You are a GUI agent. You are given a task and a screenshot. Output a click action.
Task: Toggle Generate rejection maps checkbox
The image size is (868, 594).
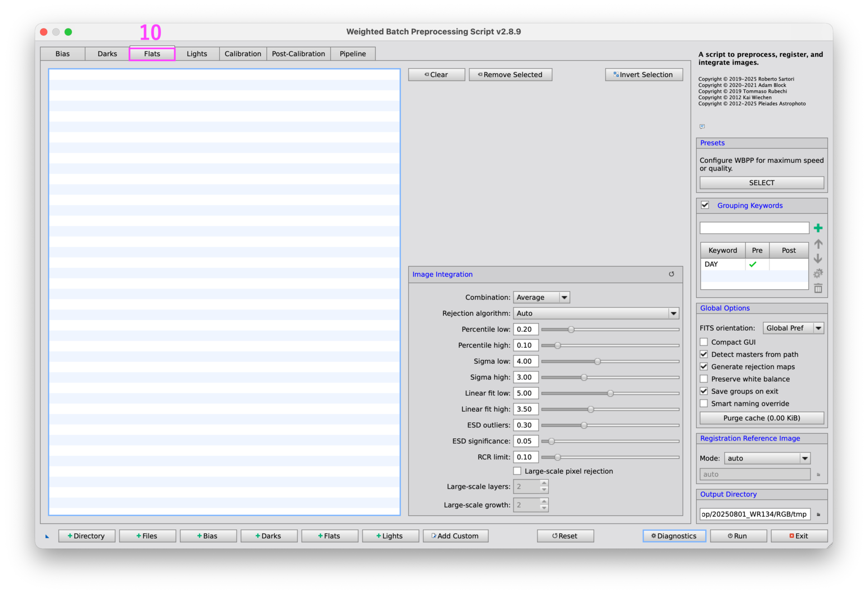click(x=704, y=366)
